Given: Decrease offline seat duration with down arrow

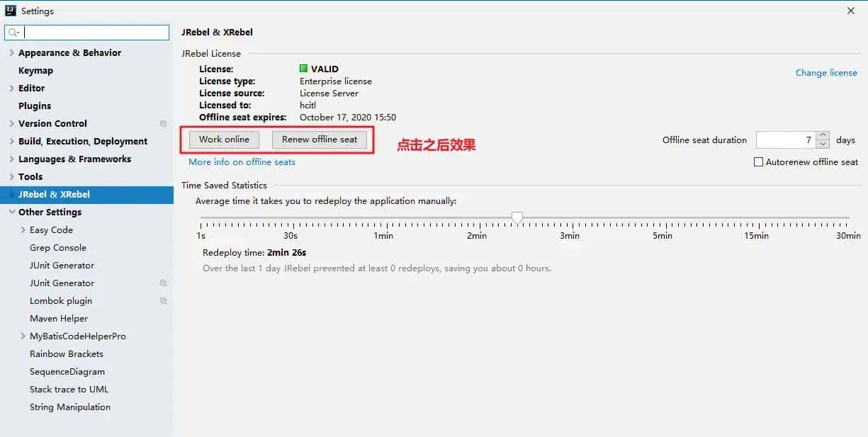Looking at the screenshot, I should (823, 144).
